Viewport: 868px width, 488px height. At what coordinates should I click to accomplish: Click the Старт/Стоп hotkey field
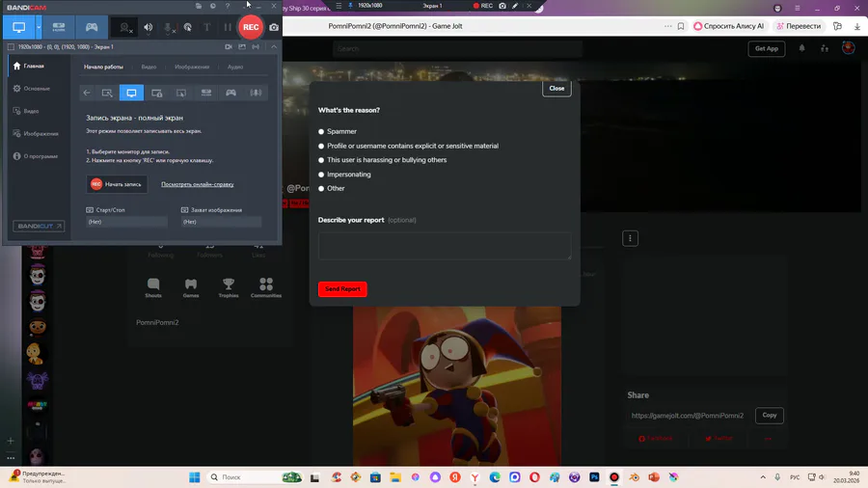[x=126, y=222]
